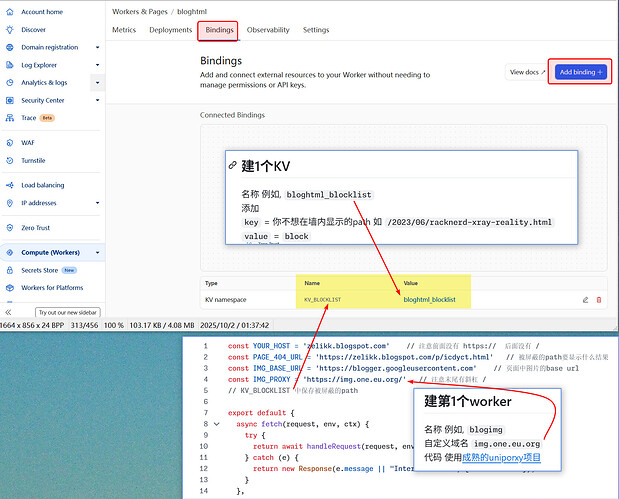
Task: Collapse Compute (Workers) submenu arrow
Action: point(98,253)
